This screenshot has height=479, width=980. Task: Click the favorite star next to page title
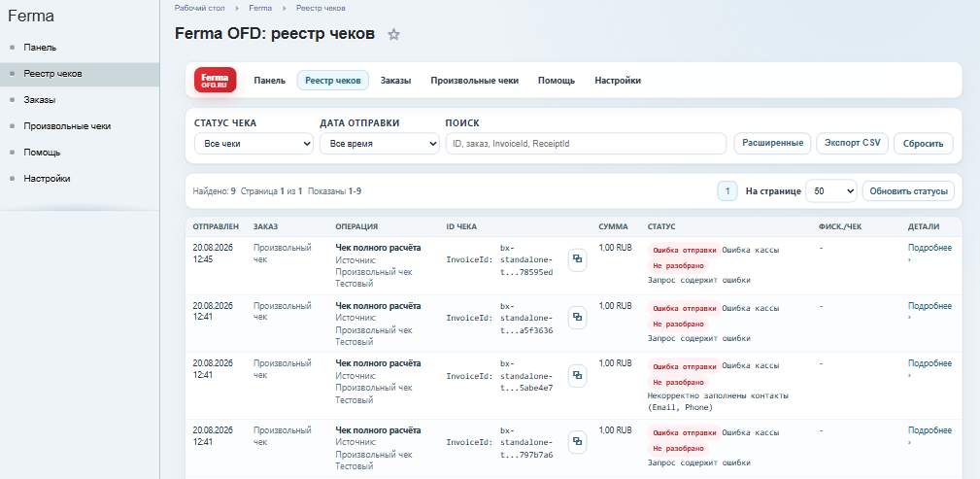(393, 34)
